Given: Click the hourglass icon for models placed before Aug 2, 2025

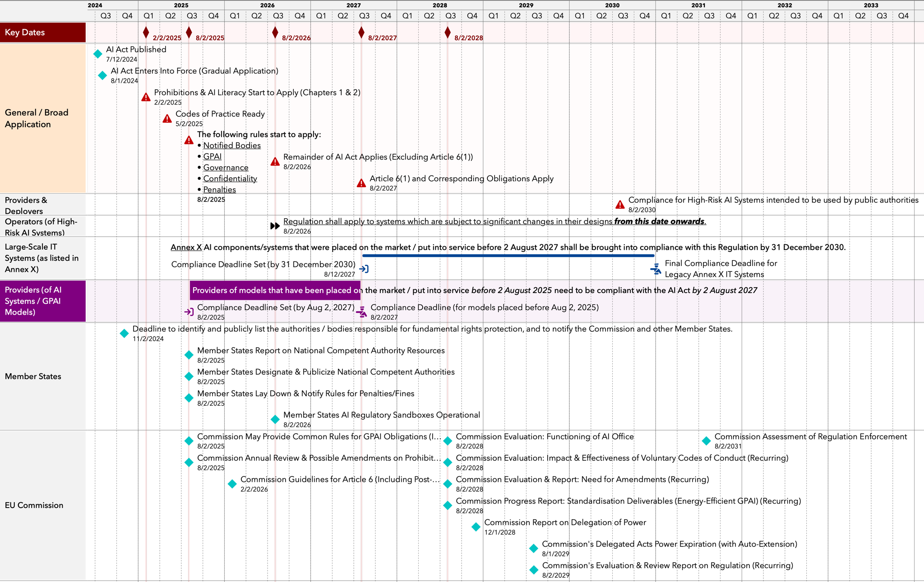Looking at the screenshot, I should click(361, 311).
